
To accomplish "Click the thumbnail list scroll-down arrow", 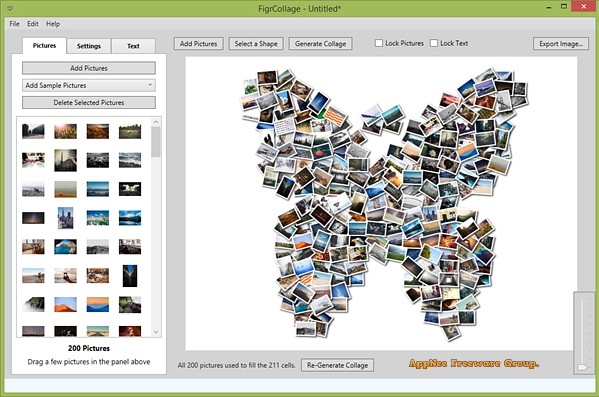I will point(155,332).
